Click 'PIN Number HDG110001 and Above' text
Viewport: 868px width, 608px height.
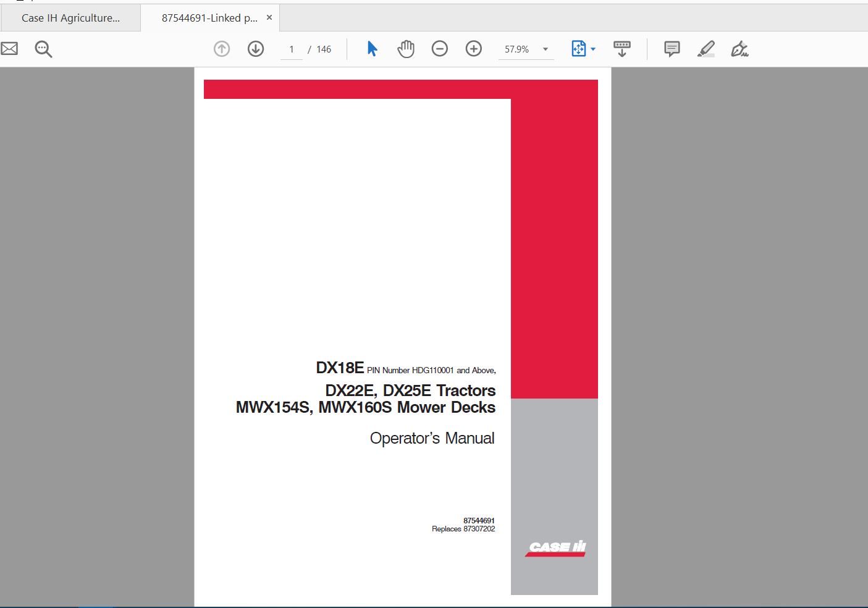click(x=431, y=370)
